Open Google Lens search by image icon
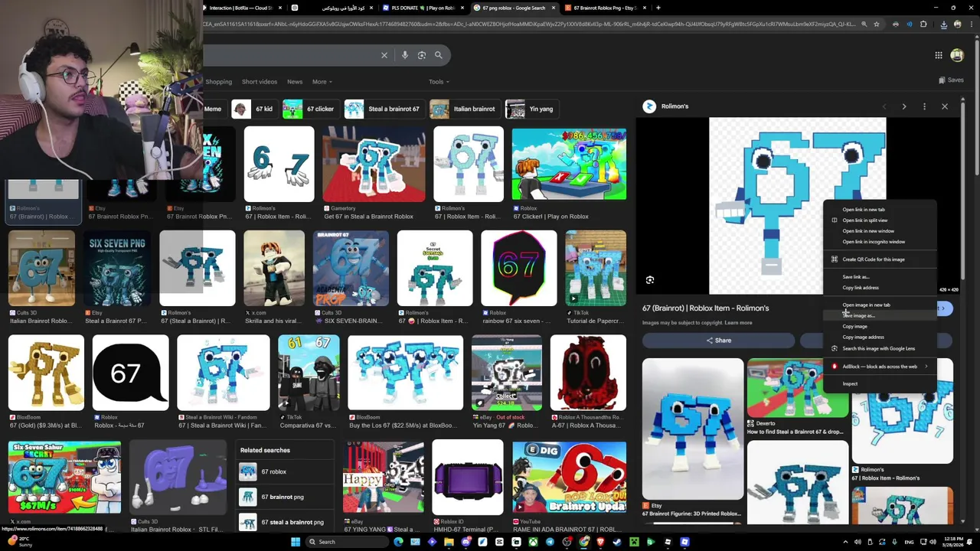980x551 pixels. [x=422, y=55]
